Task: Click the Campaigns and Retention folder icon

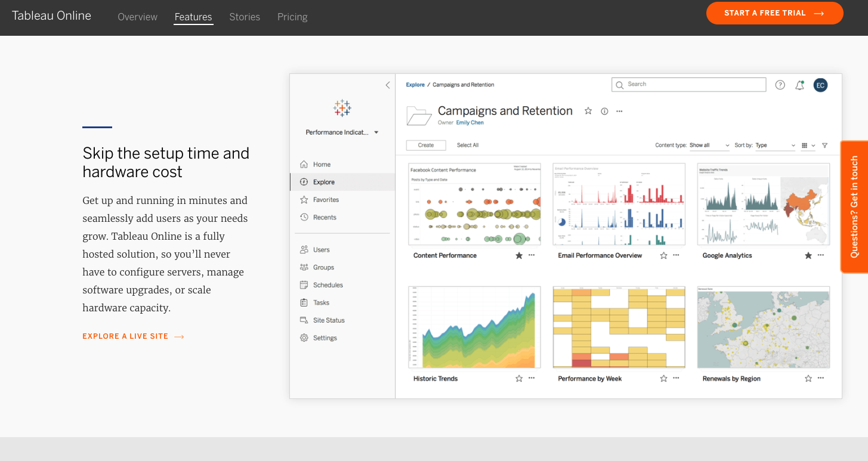Action: pyautogui.click(x=419, y=115)
